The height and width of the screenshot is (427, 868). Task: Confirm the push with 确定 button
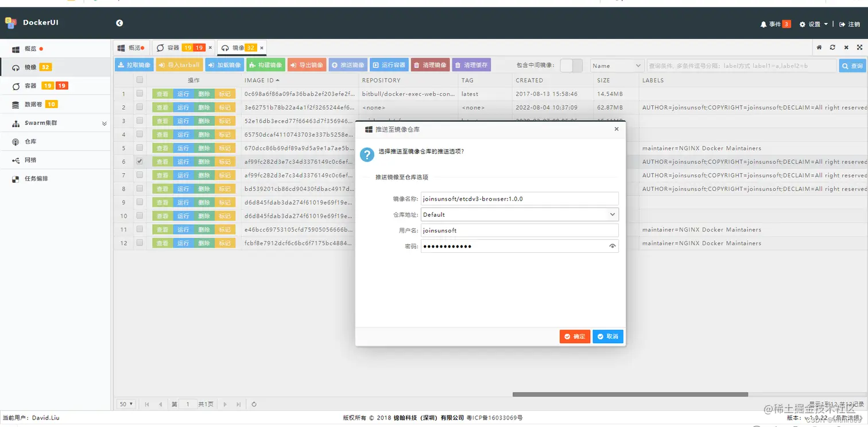(575, 336)
